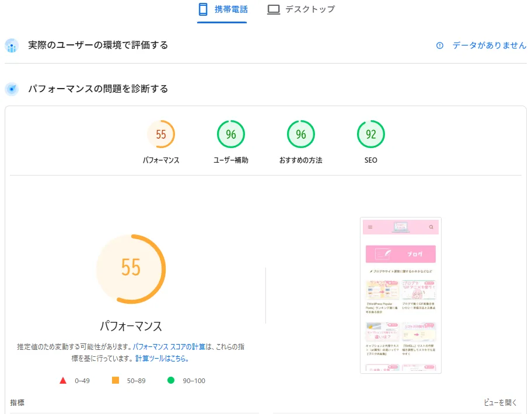This screenshot has width=532, height=414.
Task: Click the 実際のユーザーの環境で評価する heading
Action: coord(98,45)
